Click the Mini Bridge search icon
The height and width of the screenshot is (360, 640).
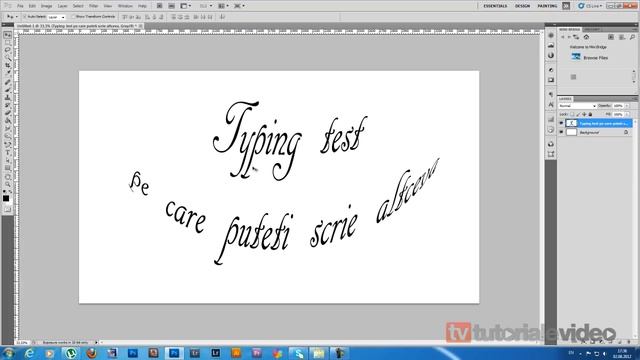[x=632, y=37]
